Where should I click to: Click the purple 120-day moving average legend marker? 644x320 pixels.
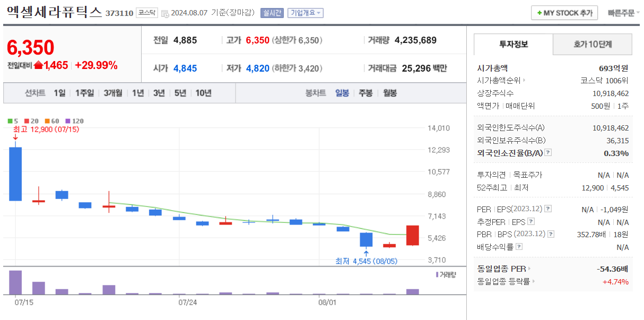coord(68,121)
